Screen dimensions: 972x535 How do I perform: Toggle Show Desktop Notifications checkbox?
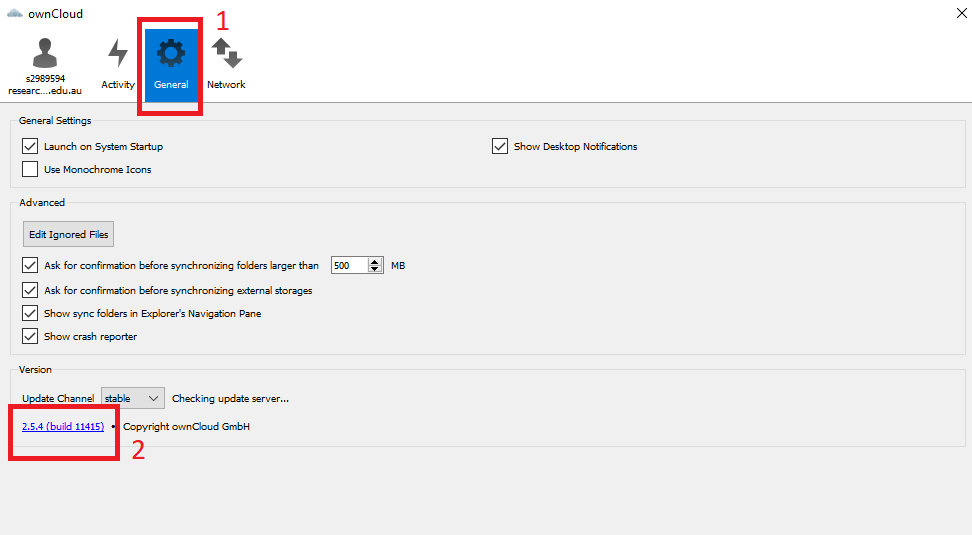[x=500, y=146]
